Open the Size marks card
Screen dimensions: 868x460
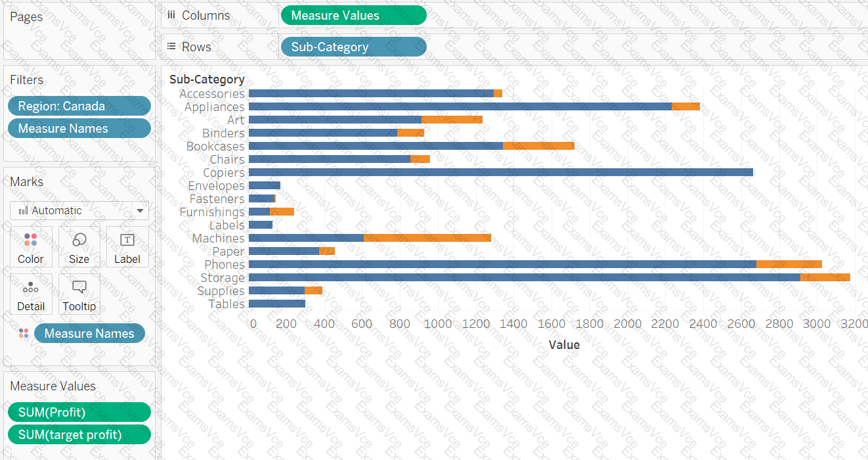point(79,247)
